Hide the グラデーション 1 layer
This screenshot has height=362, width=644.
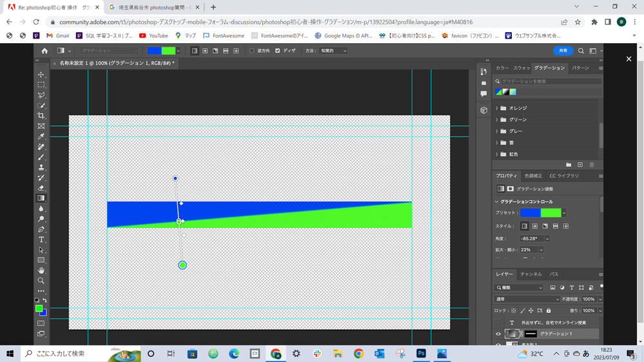(498, 334)
